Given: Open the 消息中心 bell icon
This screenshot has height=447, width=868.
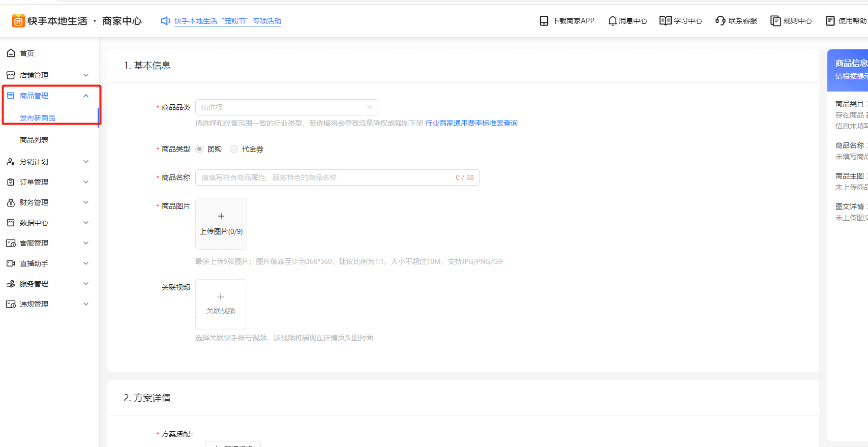Looking at the screenshot, I should tap(612, 21).
